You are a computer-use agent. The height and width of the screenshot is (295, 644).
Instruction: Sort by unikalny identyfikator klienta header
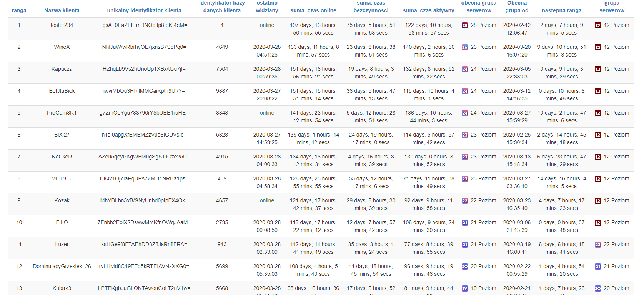144,10
